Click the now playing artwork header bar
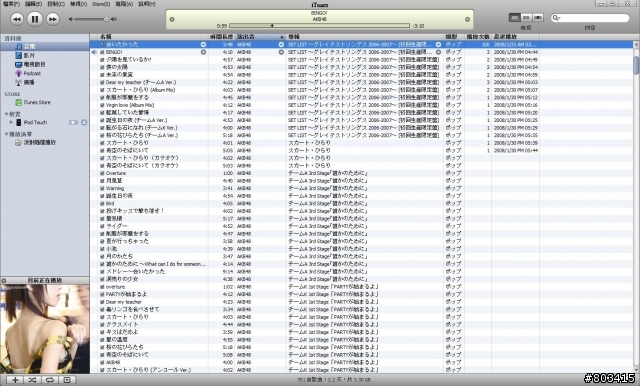 click(x=45, y=281)
